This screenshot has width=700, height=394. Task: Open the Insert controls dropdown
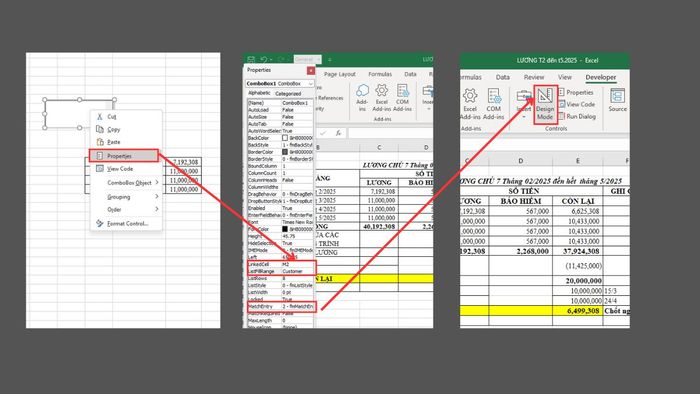524,104
